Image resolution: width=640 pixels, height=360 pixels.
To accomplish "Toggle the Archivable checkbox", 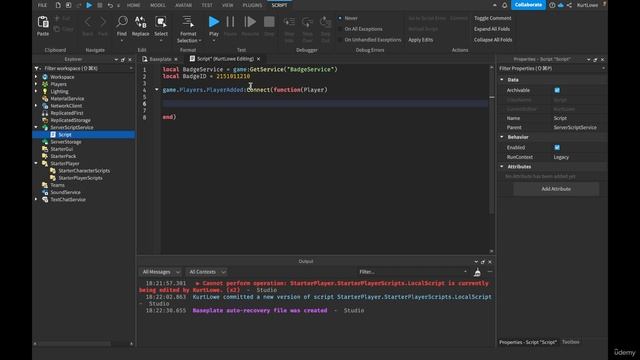I will coord(557,90).
